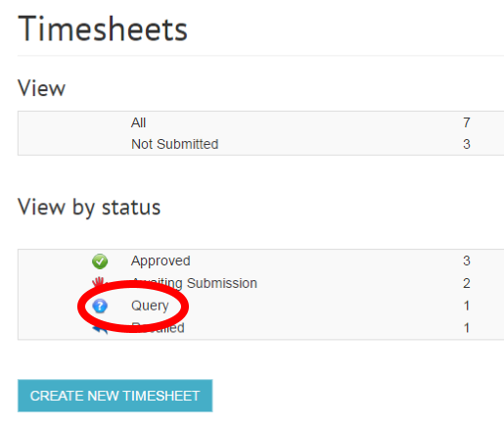Click the blue question mark Query icon

point(100,307)
